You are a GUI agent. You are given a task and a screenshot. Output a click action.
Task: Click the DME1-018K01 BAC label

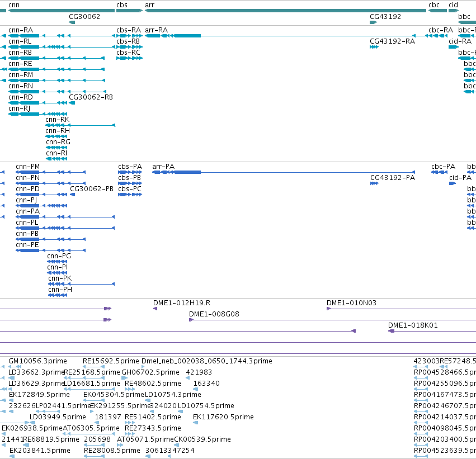pyautogui.click(x=413, y=325)
